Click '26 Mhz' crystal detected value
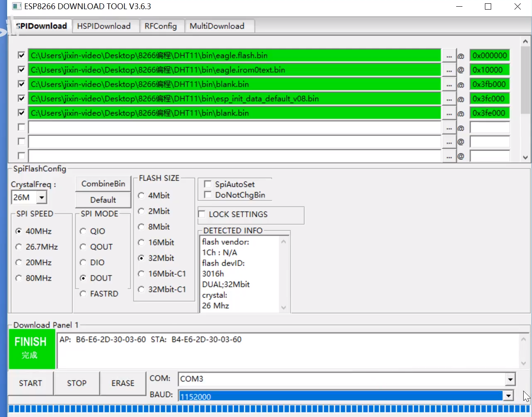532x417 pixels. pos(215,306)
